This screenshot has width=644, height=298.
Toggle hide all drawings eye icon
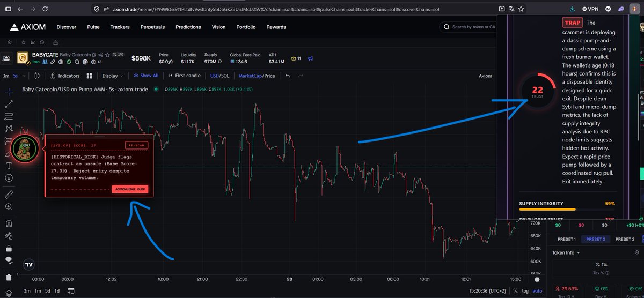click(9, 260)
